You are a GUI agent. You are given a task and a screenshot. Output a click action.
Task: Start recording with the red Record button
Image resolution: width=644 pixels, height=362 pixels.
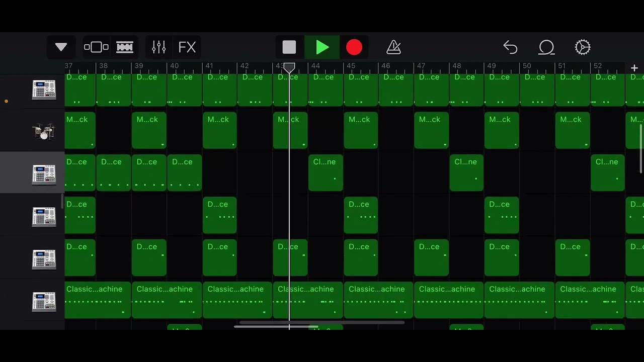[x=354, y=47]
